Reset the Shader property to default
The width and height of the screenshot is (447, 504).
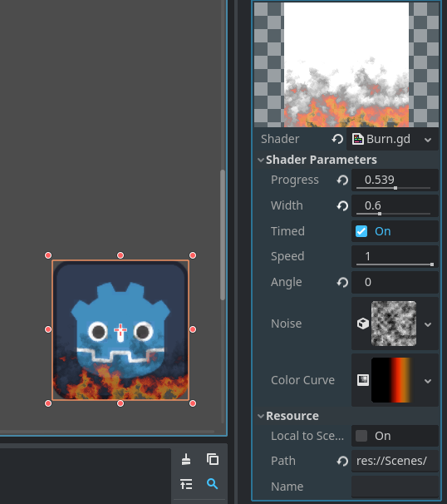point(337,139)
